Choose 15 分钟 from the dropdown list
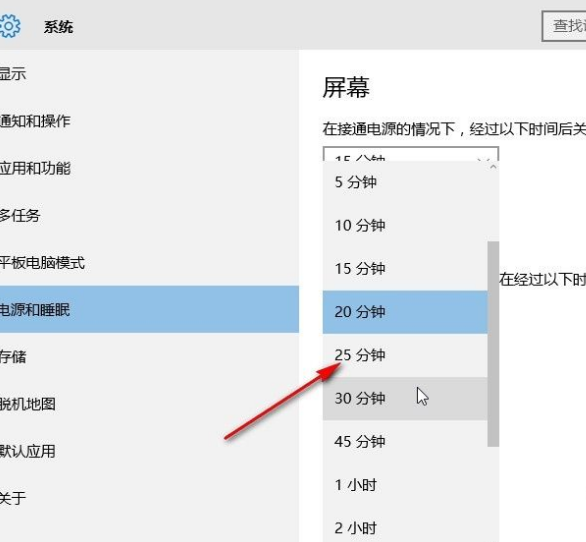The width and height of the screenshot is (586, 542). point(405,269)
